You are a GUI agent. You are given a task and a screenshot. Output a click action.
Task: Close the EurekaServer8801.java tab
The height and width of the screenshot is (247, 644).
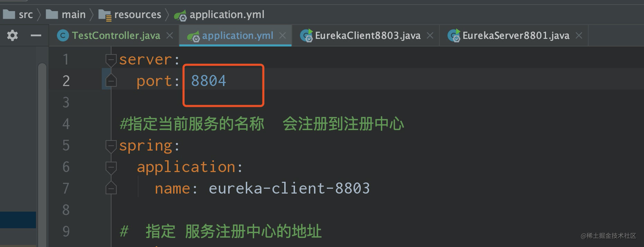(x=579, y=35)
